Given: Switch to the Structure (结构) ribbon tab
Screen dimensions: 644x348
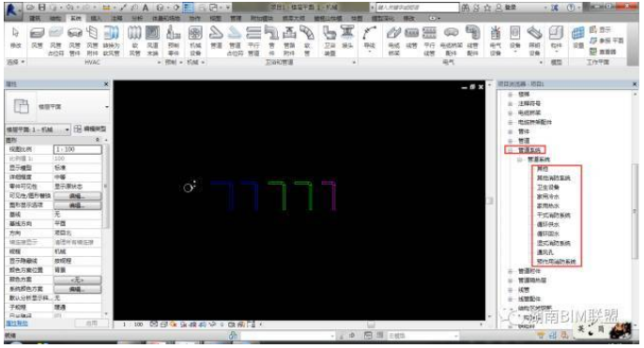Looking at the screenshot, I should coord(55,19).
